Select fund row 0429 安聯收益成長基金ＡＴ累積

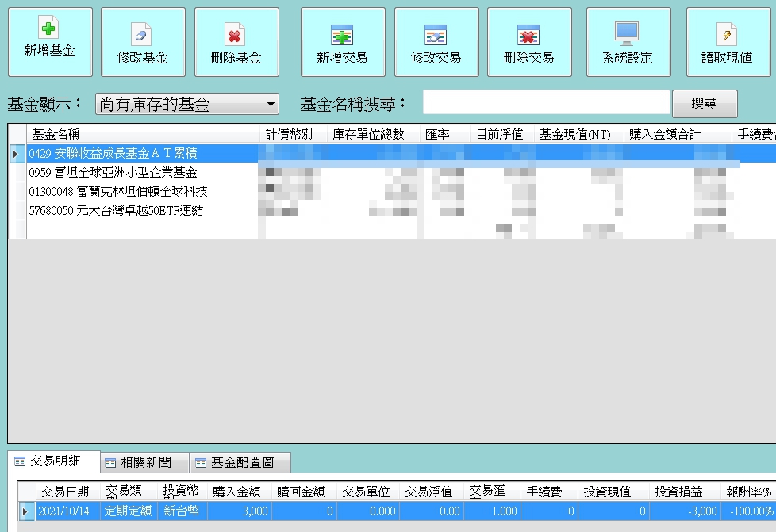[143, 153]
